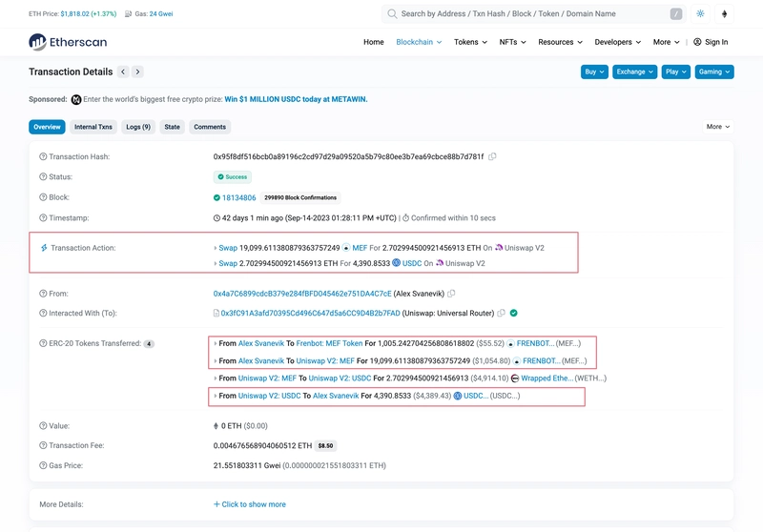Toggle the light/dark theme sun icon

tap(700, 13)
